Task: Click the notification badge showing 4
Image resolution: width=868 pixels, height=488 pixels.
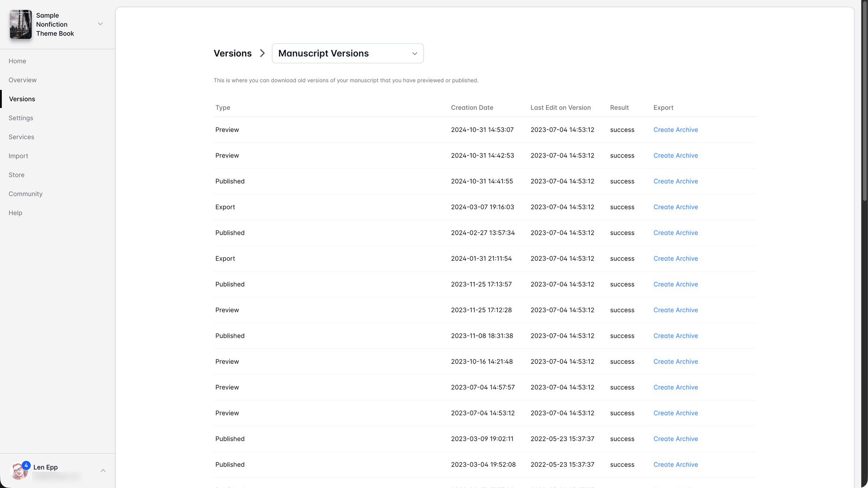Action: coord(26,465)
